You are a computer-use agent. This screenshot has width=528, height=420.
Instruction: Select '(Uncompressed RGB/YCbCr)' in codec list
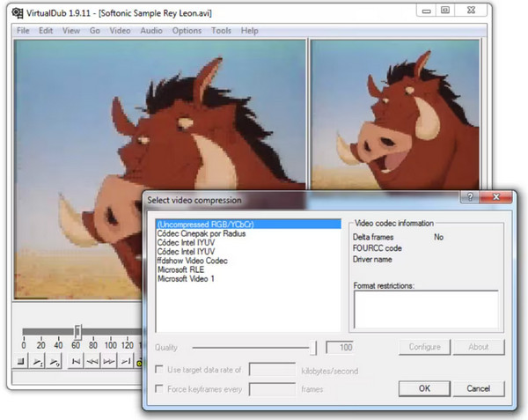point(248,225)
